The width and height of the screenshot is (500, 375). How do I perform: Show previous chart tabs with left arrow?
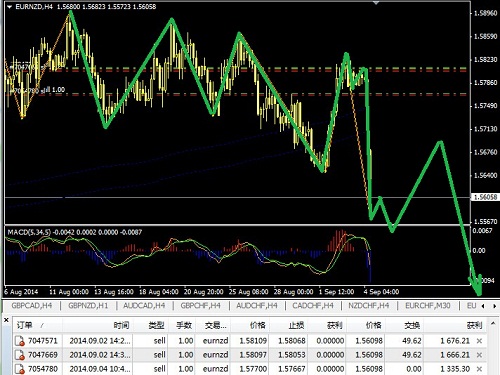[483, 306]
